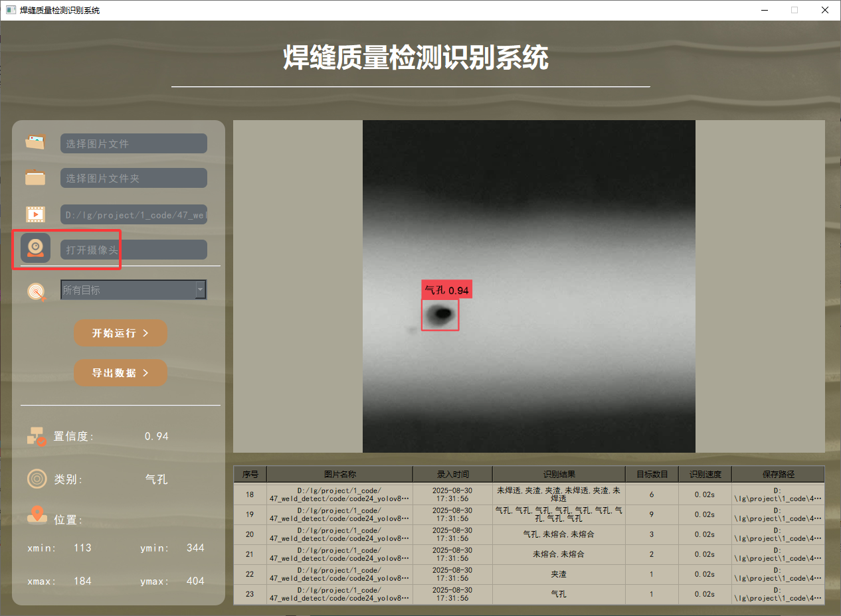Screen dimensions: 841x616
Task: Click save path cell in row 23
Action: (778, 594)
